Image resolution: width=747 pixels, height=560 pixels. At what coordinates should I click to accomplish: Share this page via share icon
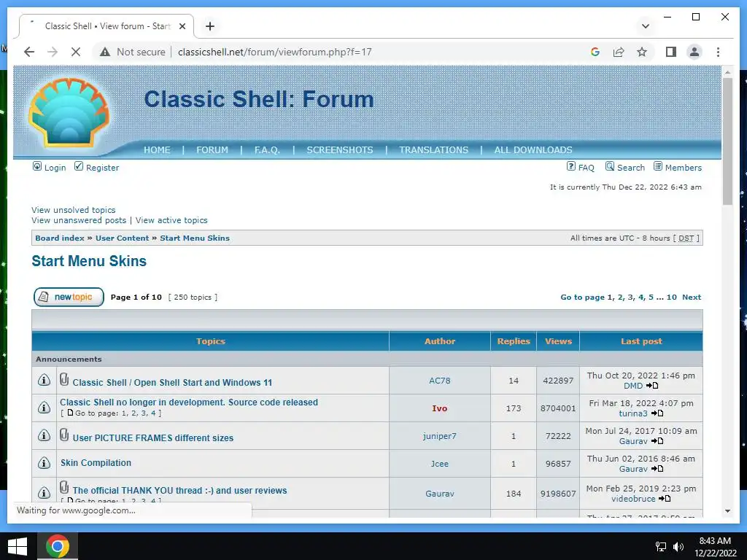pyautogui.click(x=619, y=52)
